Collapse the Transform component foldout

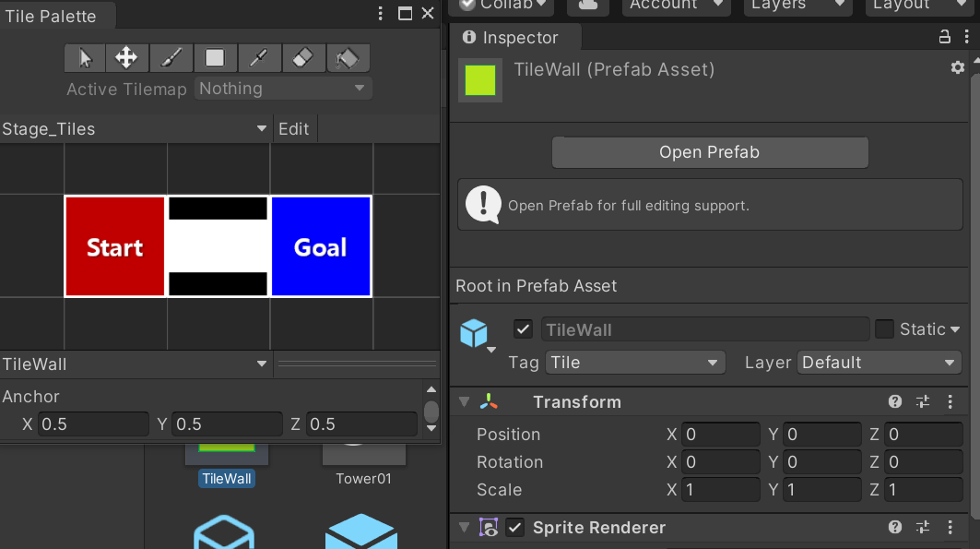coord(464,402)
